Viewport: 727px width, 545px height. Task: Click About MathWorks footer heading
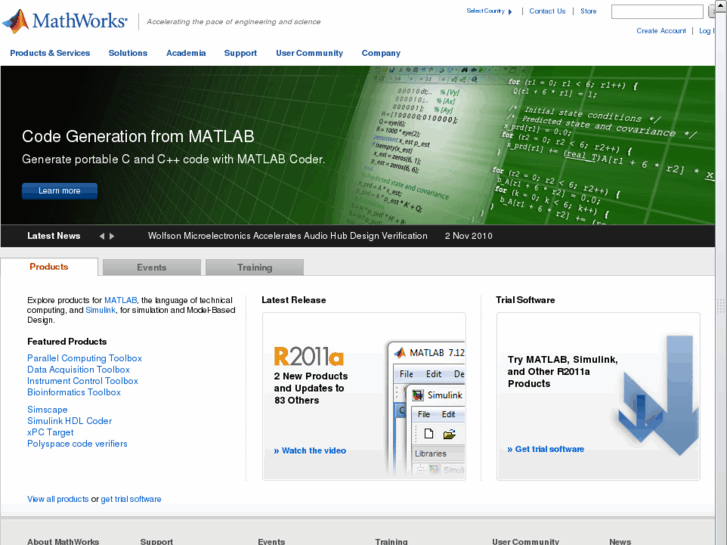click(x=63, y=541)
